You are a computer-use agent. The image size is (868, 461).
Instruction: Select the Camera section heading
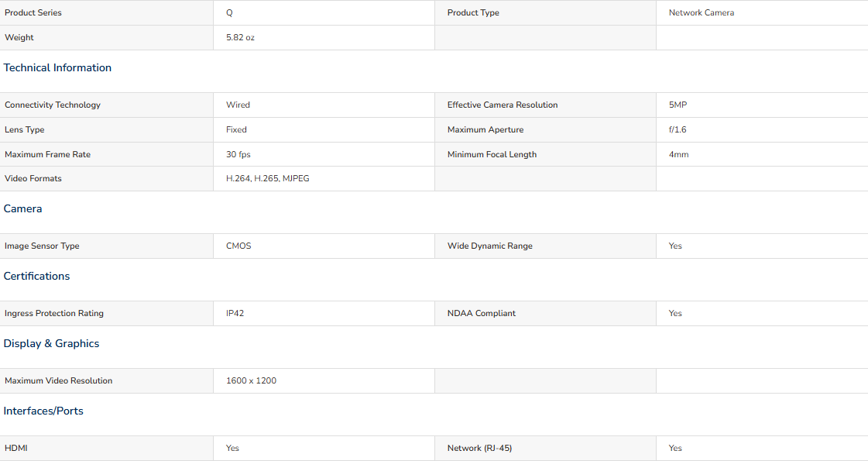pyautogui.click(x=22, y=208)
